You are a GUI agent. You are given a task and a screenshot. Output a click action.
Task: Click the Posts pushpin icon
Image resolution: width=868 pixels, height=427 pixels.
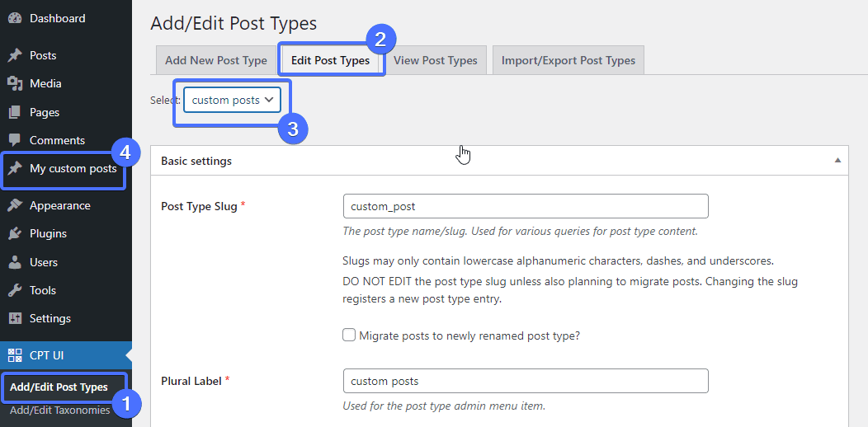15,55
